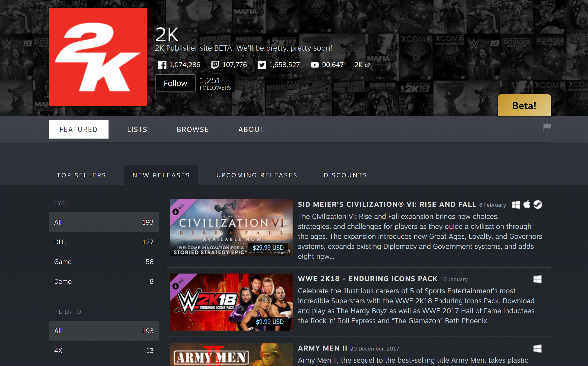Filter type by Demo
The image size is (588, 366).
[104, 281]
